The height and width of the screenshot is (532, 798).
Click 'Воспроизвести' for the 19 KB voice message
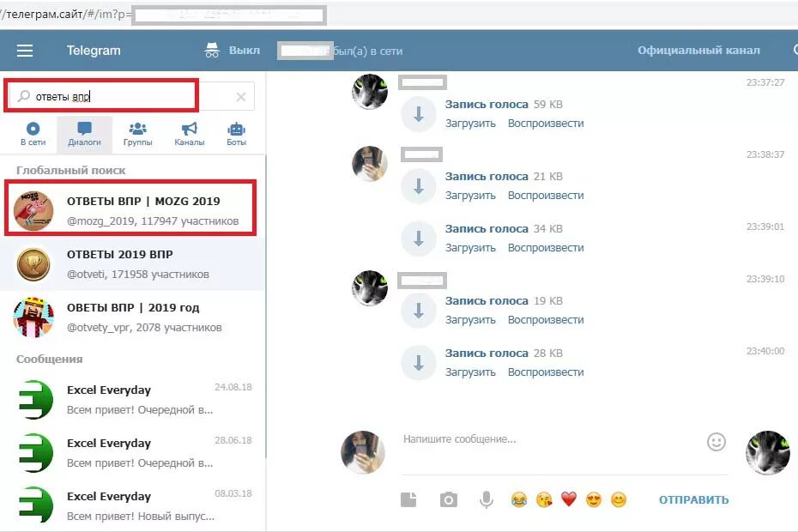pyautogui.click(x=546, y=320)
